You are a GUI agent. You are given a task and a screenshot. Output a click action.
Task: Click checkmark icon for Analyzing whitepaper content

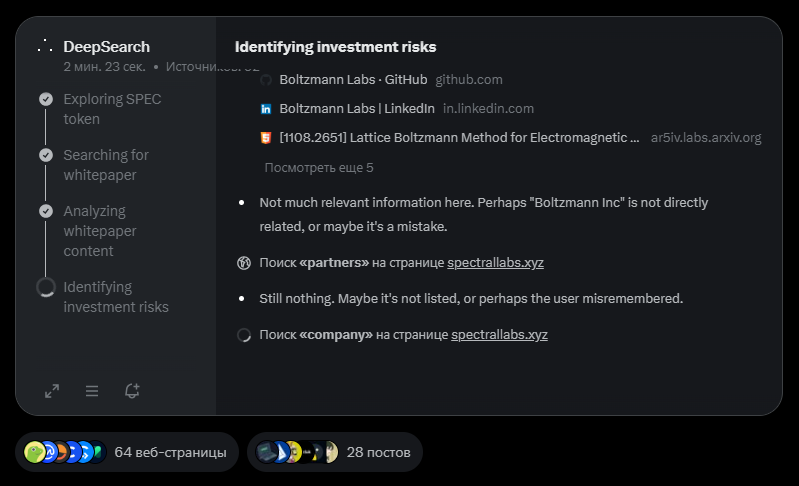click(46, 211)
